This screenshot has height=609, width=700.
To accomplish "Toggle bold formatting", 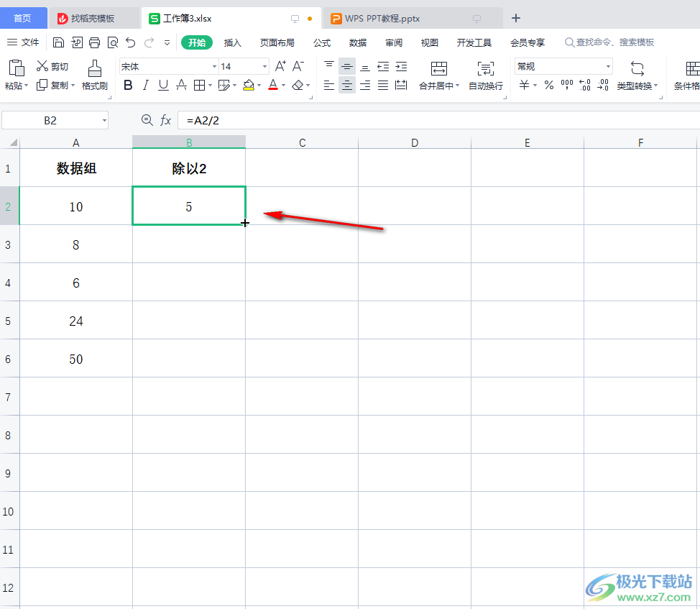I will pos(128,85).
